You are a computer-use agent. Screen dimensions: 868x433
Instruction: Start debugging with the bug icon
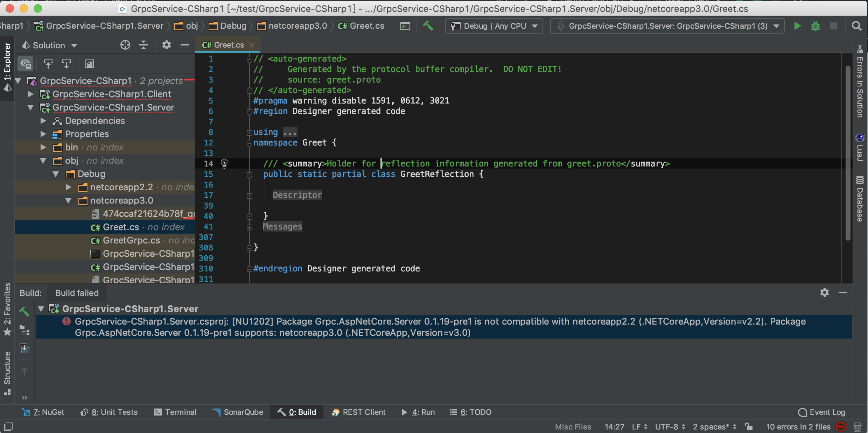point(815,26)
